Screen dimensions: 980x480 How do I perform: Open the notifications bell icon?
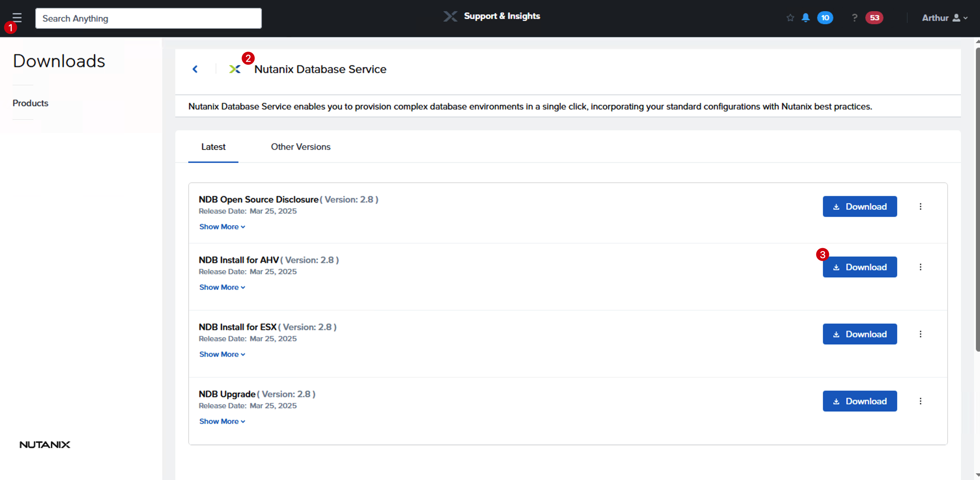[805, 18]
